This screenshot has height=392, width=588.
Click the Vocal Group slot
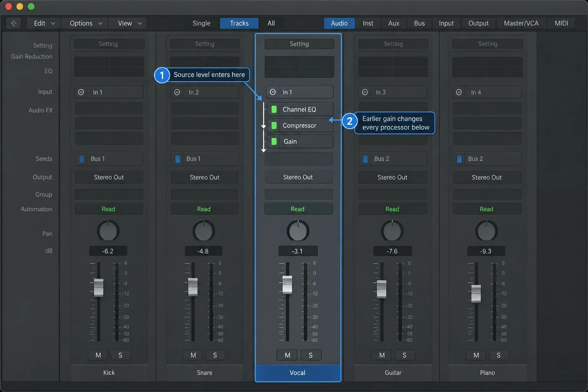pyautogui.click(x=299, y=194)
